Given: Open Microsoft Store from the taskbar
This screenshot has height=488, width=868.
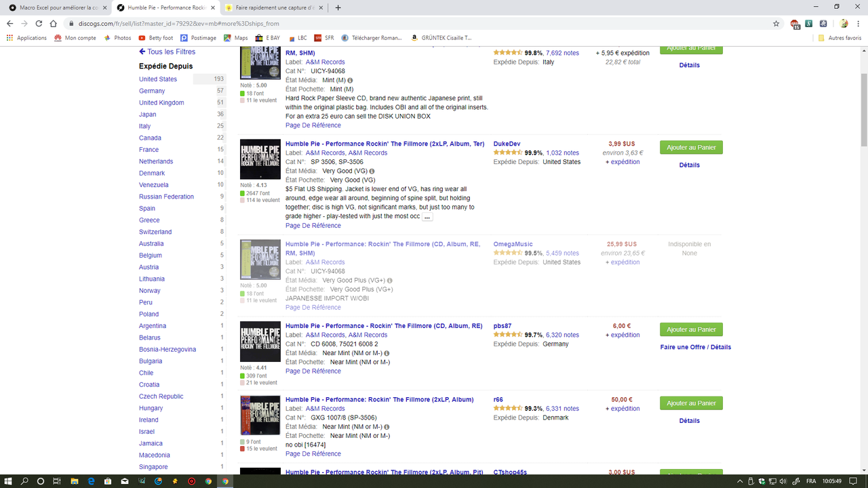Looking at the screenshot, I should (108, 481).
